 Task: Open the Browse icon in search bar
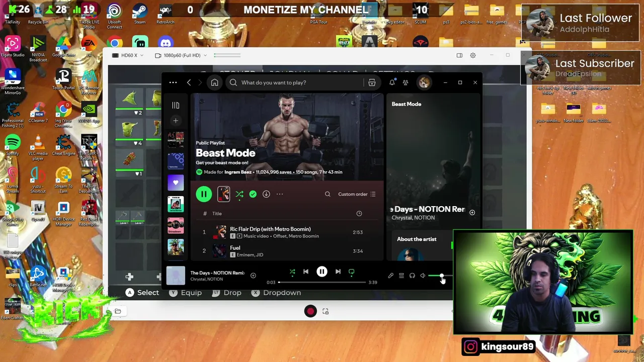coord(372,82)
